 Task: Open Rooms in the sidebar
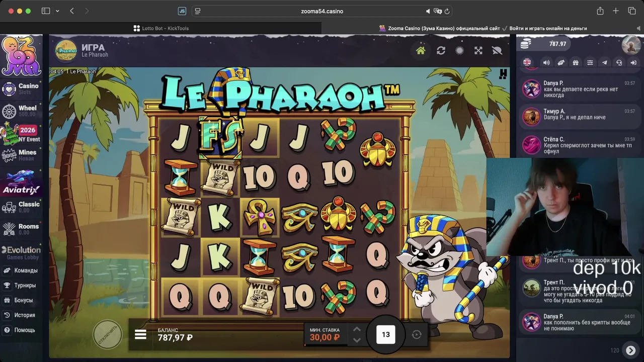[x=21, y=229]
